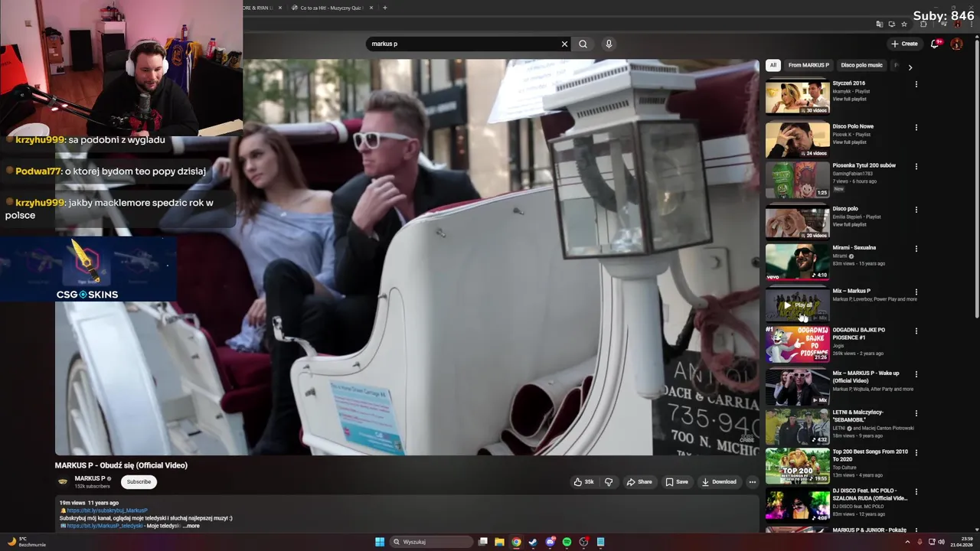
Task: Open Spotify from the taskbar
Action: pos(567,542)
